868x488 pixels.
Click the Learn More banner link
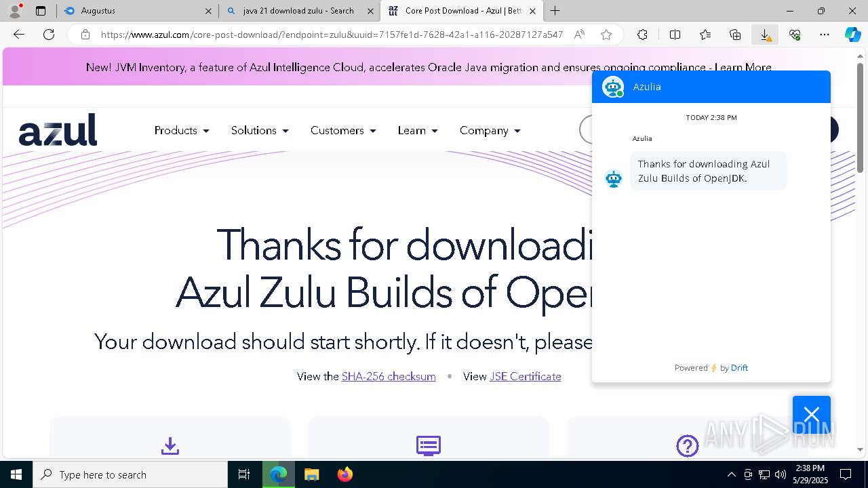(x=743, y=67)
